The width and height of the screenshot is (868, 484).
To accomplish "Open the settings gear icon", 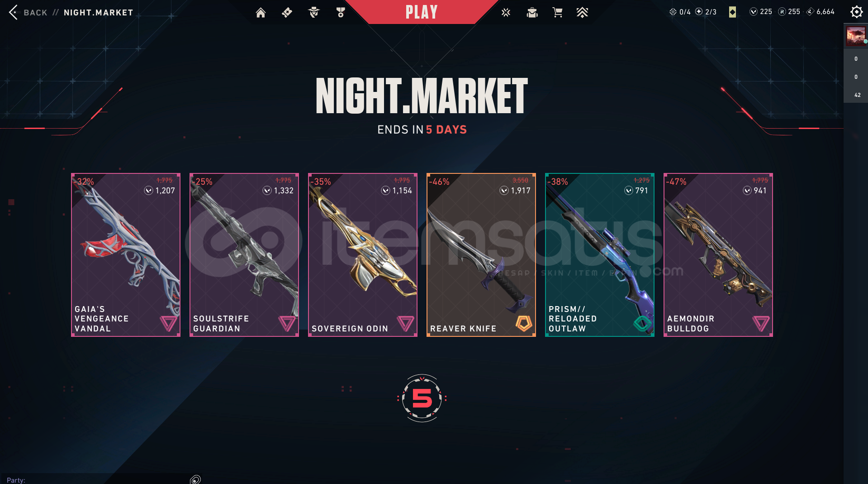I will 856,12.
